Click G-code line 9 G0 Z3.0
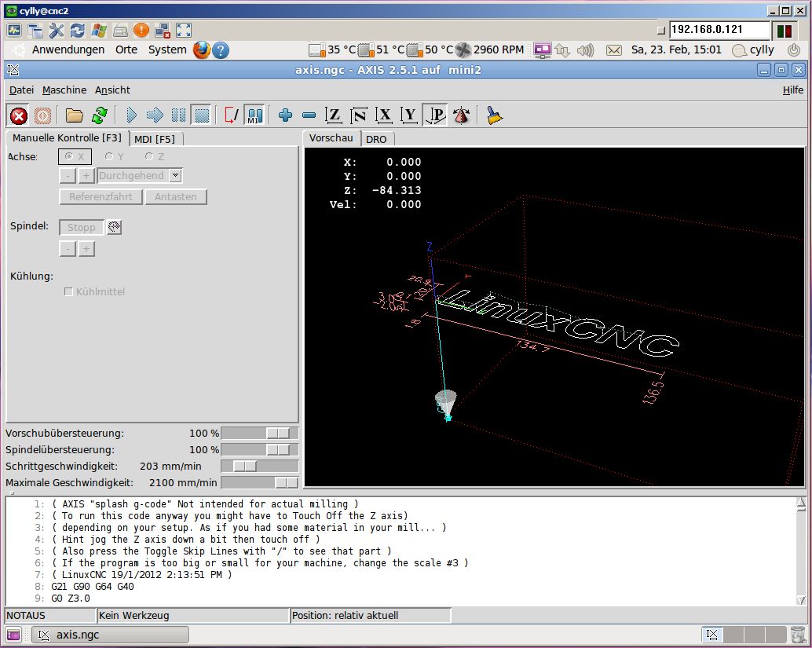The image size is (812, 648). tap(71, 599)
